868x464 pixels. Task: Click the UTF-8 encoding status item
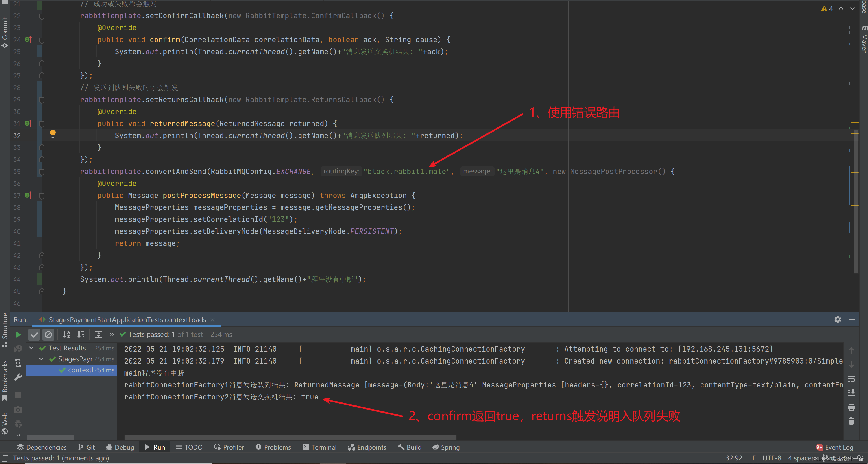click(x=772, y=458)
